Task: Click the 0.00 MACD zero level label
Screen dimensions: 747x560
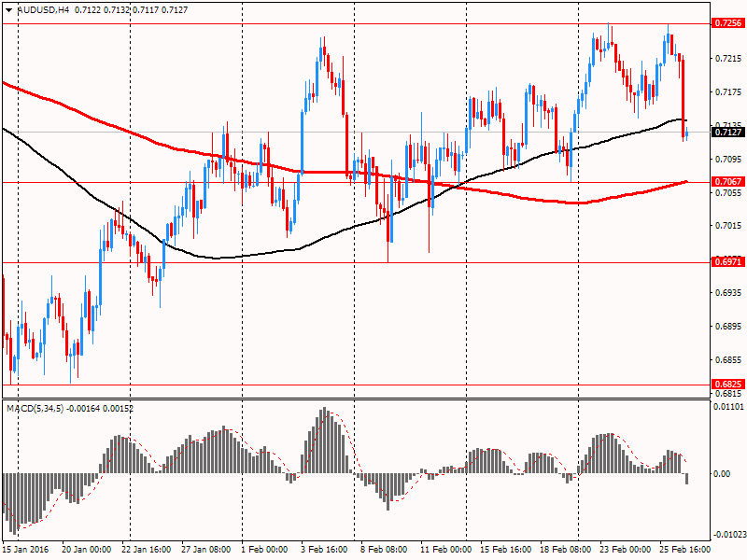Action: [723, 474]
